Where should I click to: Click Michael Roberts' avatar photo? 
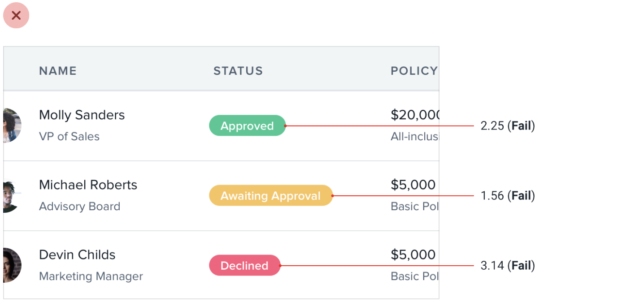(x=12, y=196)
